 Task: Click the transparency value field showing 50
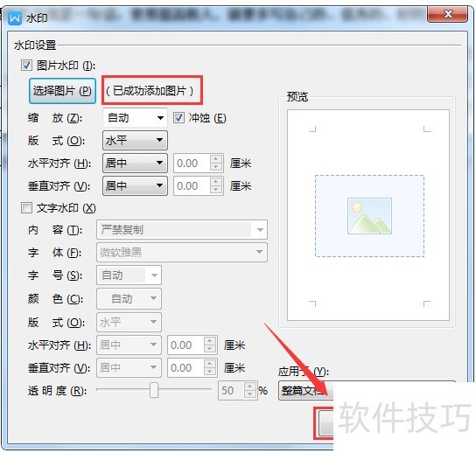231,391
